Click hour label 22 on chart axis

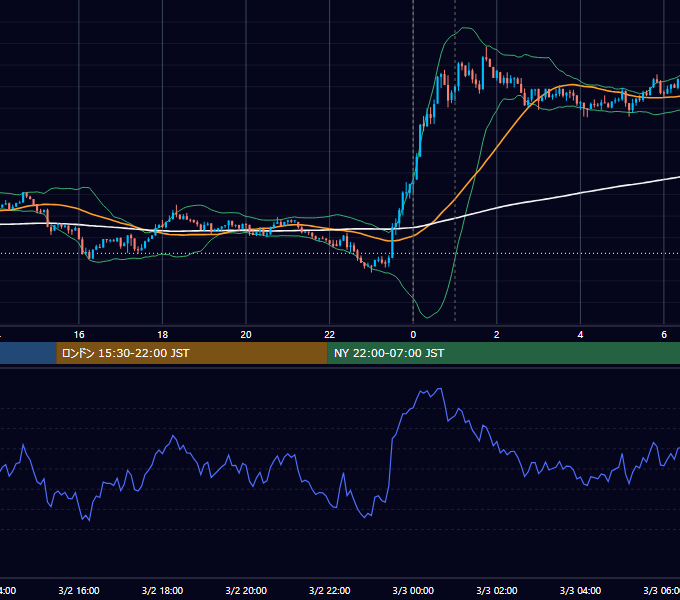click(x=330, y=335)
